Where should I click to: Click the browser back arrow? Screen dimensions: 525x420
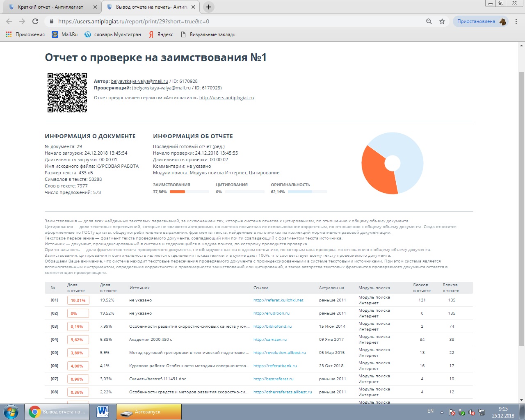click(9, 21)
